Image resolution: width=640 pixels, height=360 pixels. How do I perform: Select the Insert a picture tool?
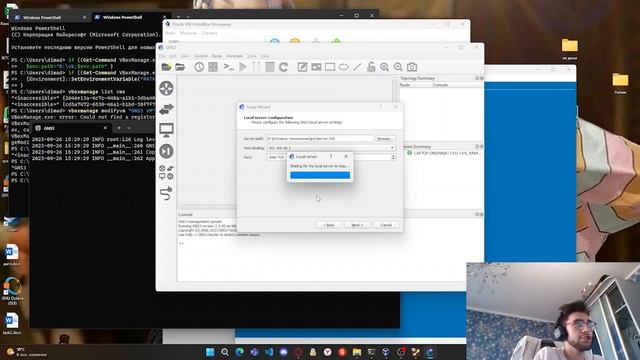(x=316, y=67)
